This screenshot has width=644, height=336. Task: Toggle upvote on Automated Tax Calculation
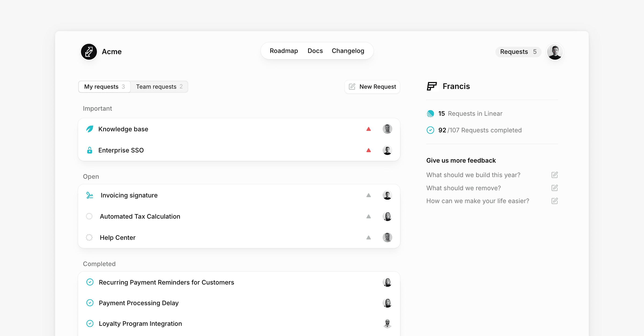click(368, 216)
